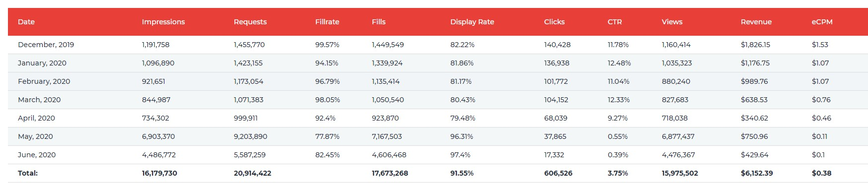Select the Fills column header
Viewport: 868px width, 193px height.
tap(379, 22)
